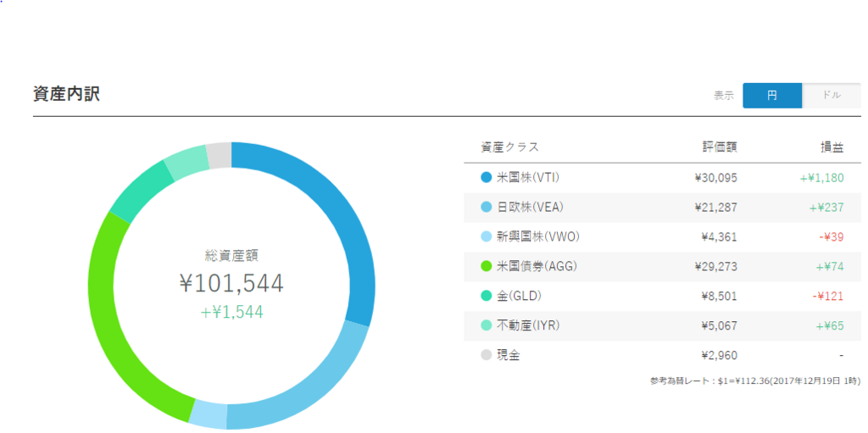Switch display to ドル (dollars)
This screenshot has height=433, width=868.
pos(832,95)
